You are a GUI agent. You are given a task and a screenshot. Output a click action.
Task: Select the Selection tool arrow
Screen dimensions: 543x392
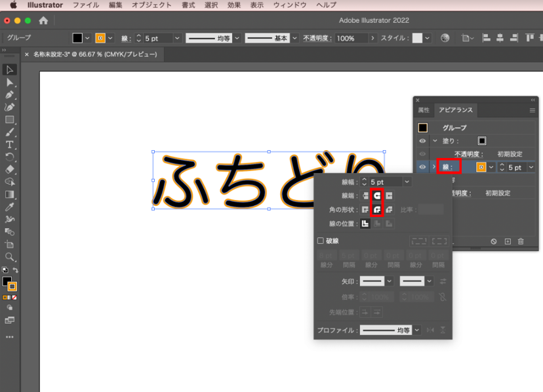(x=9, y=69)
